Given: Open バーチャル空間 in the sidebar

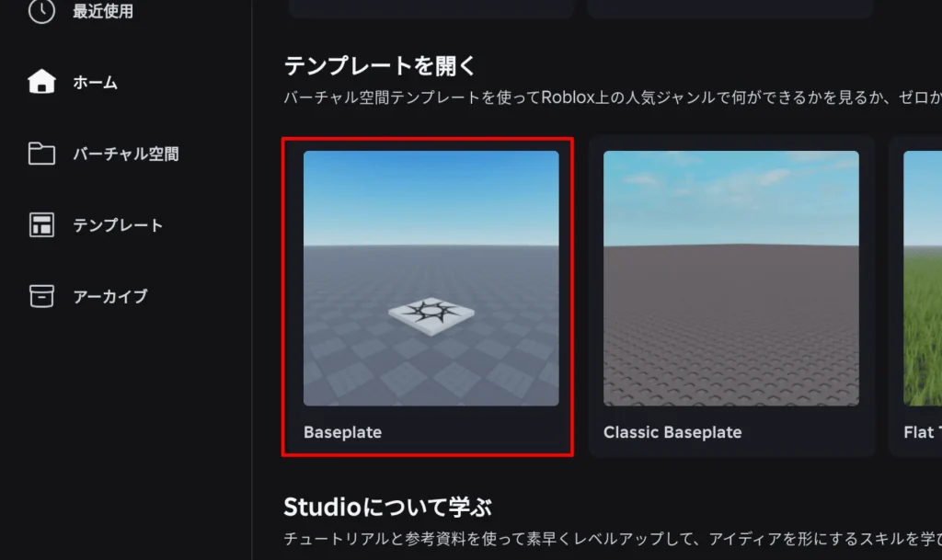Looking at the screenshot, I should (126, 154).
